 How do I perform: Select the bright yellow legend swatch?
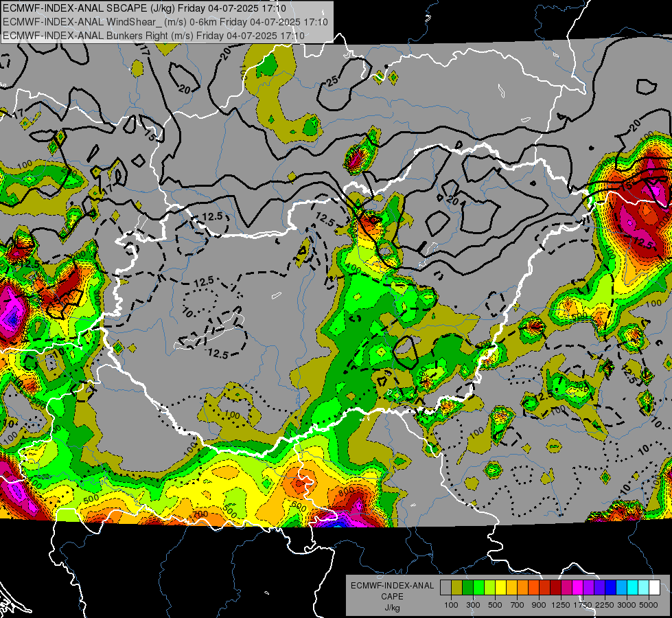point(500,587)
